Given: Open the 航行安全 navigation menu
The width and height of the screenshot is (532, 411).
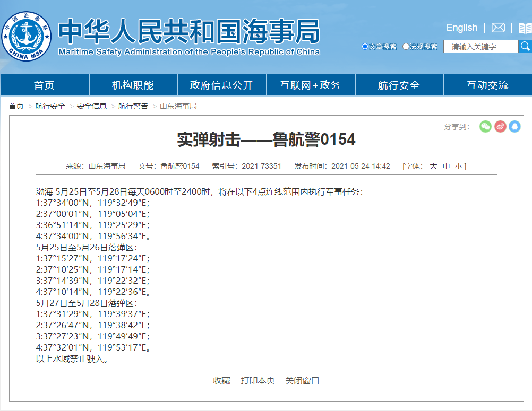Looking at the screenshot, I should pos(399,85).
